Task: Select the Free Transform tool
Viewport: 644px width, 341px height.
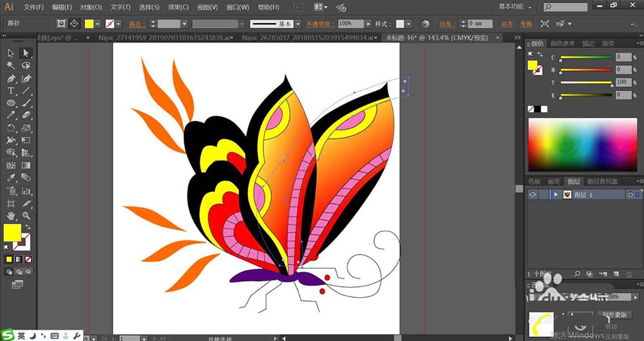Action: 26,141
